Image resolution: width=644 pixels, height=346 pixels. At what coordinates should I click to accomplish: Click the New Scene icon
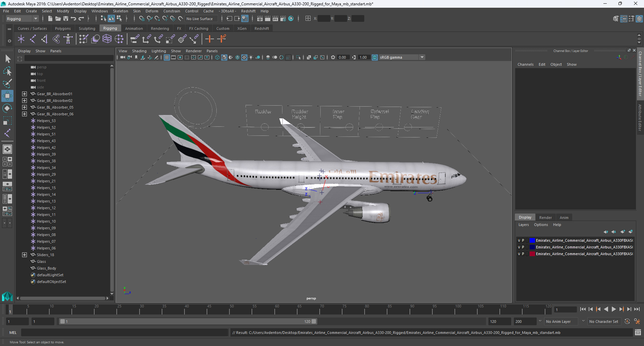tap(50, 19)
